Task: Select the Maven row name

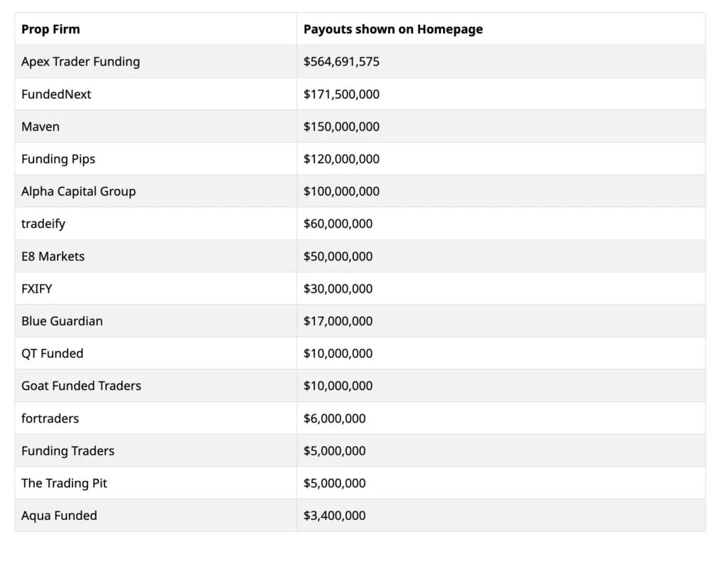Action: (41, 126)
